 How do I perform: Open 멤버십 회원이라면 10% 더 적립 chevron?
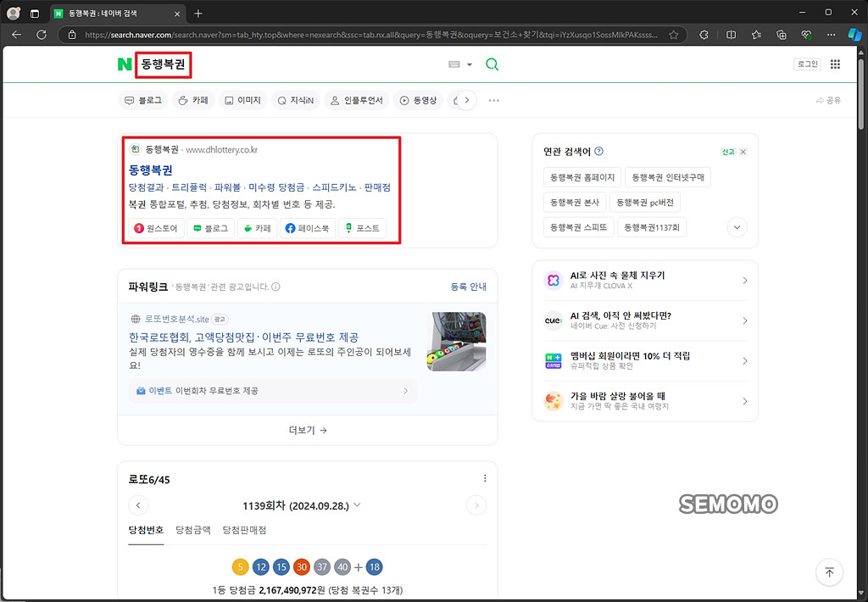coord(744,361)
